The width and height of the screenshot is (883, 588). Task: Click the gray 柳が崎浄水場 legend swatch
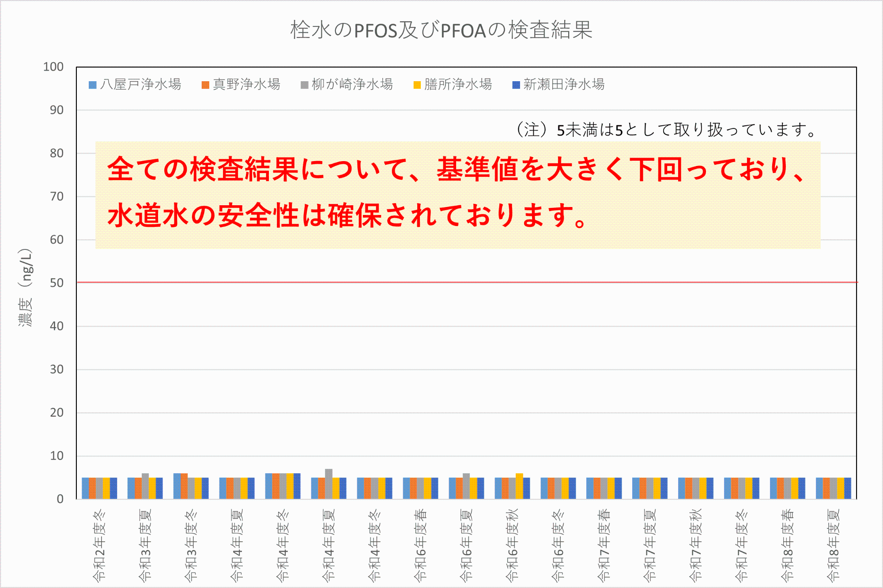pos(304,85)
